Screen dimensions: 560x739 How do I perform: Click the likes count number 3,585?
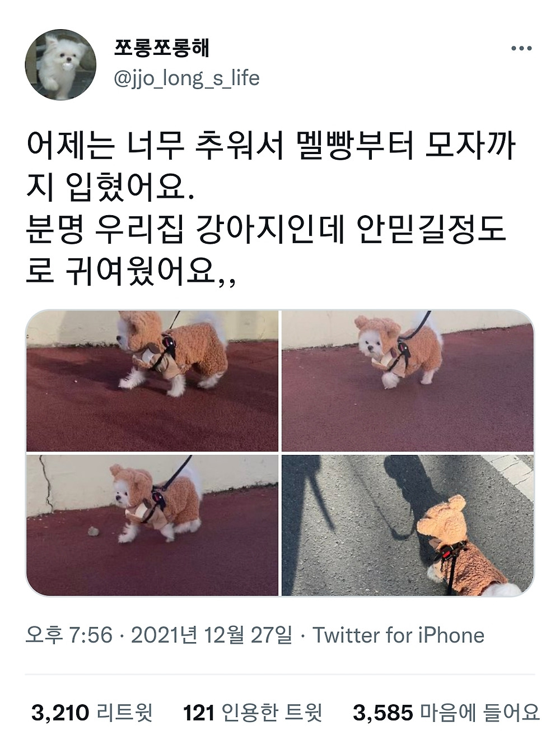point(383,713)
